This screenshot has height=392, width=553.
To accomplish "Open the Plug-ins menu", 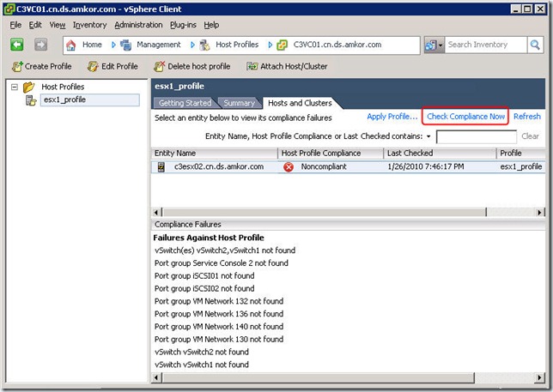I will (x=183, y=25).
